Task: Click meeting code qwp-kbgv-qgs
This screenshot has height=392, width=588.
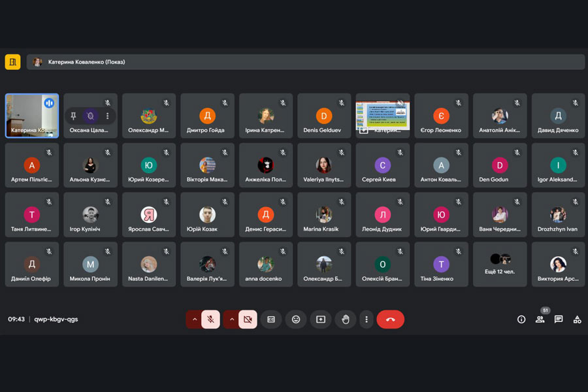Action: [56, 319]
